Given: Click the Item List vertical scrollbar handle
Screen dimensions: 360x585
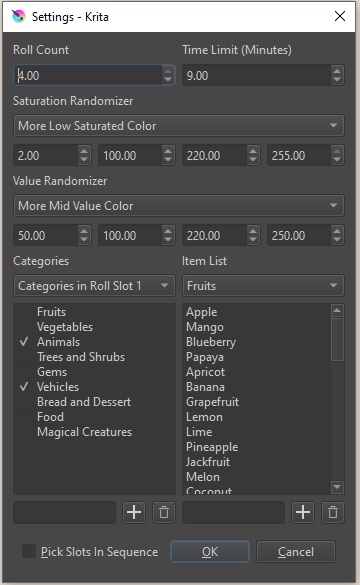Looking at the screenshot, I should coord(337,339).
